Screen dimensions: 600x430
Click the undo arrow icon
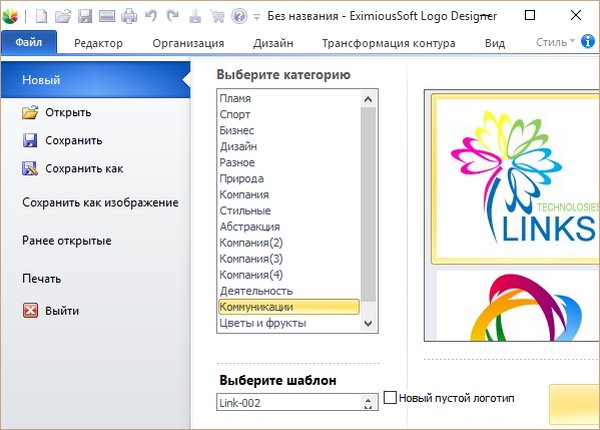pyautogui.click(x=152, y=16)
